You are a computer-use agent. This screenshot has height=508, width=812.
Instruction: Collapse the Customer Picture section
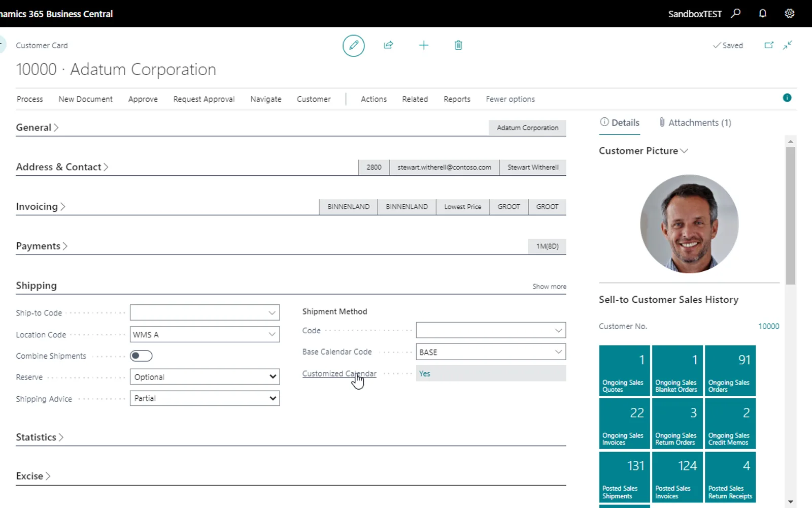pos(644,151)
